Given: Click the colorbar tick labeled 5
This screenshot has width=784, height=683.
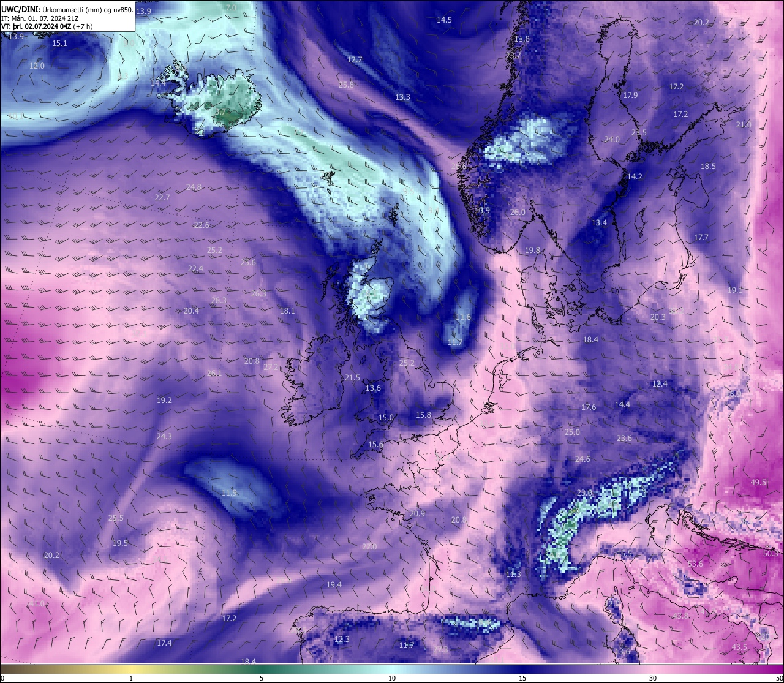Looking at the screenshot, I should coord(262,678).
